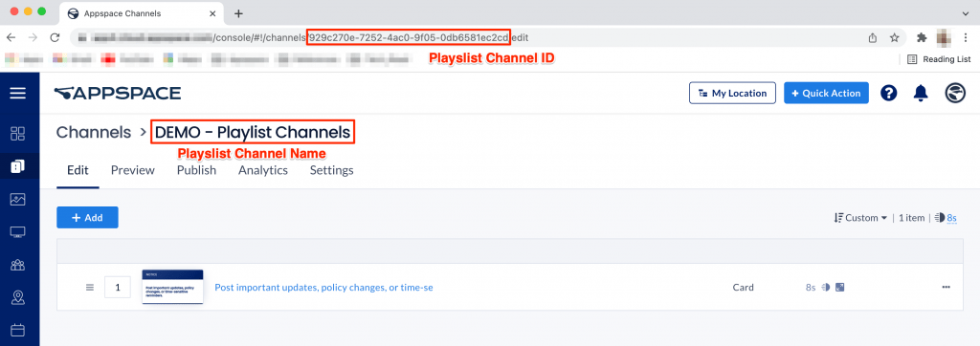Open the dashboard icon in sidebar
Image resolution: width=980 pixels, height=346 pixels.
[17, 133]
